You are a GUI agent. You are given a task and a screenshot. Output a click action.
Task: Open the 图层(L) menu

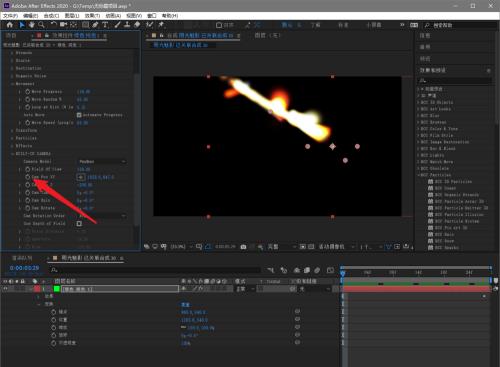(72, 16)
